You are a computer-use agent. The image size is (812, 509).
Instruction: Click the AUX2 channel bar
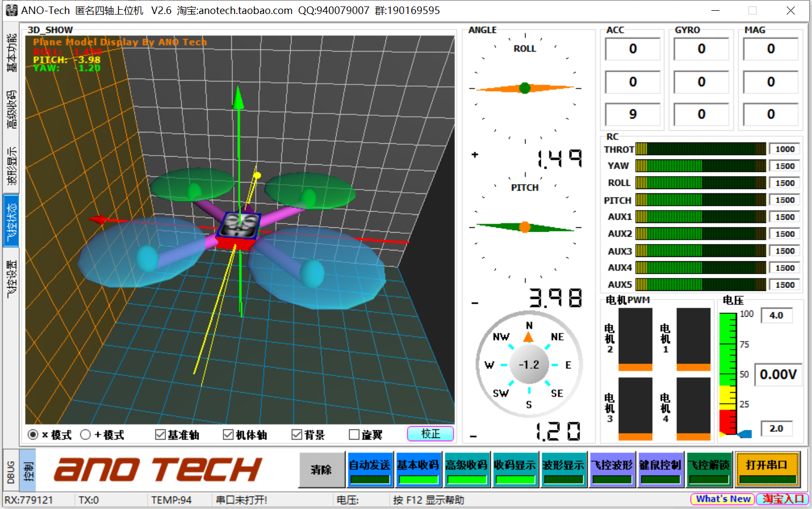click(701, 234)
